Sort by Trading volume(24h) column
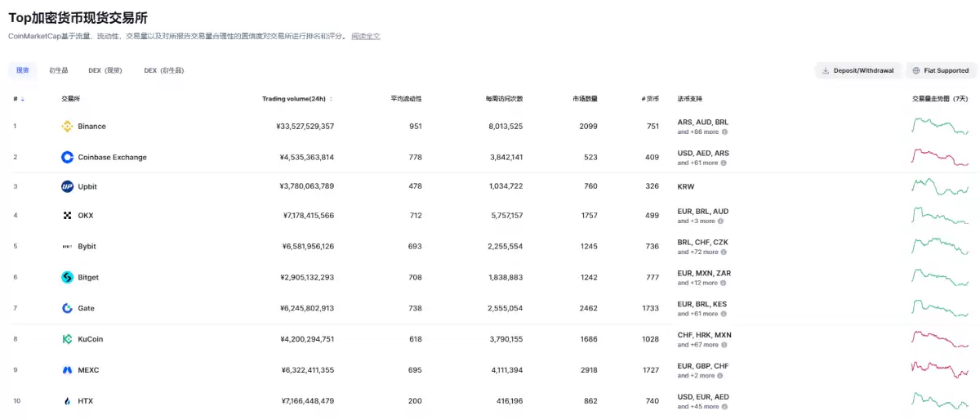This screenshot has width=980, height=420. (297, 99)
